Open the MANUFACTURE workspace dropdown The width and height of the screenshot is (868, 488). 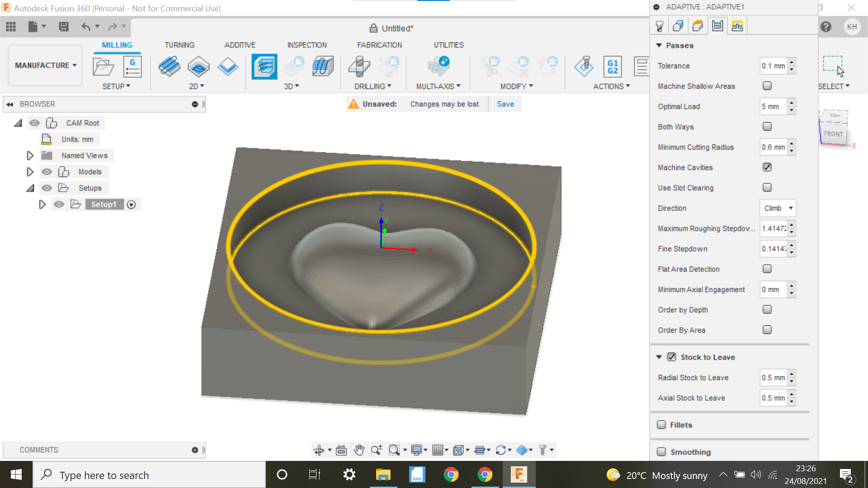coord(45,66)
